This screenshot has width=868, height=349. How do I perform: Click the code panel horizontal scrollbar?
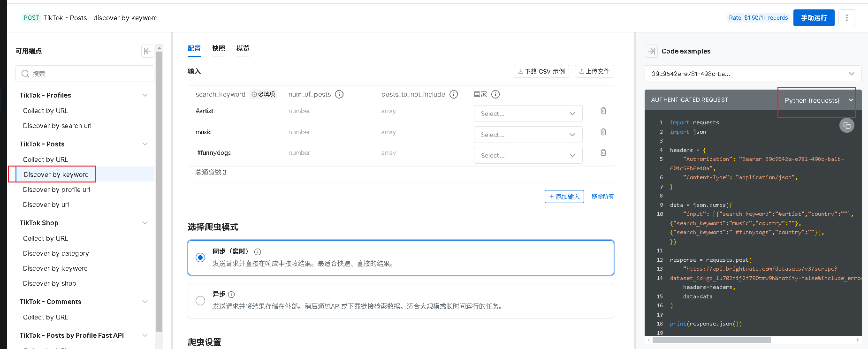tap(711, 340)
